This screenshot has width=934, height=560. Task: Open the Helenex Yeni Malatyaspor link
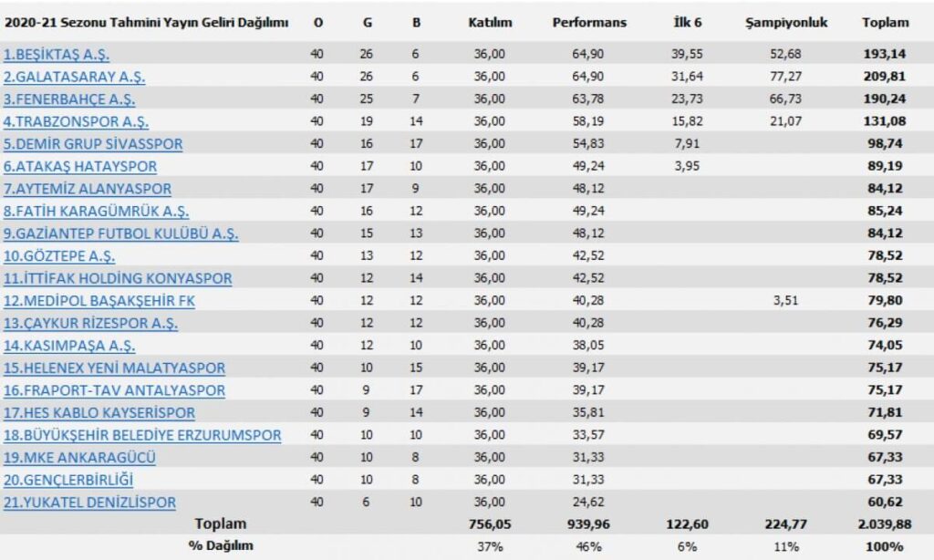(114, 368)
